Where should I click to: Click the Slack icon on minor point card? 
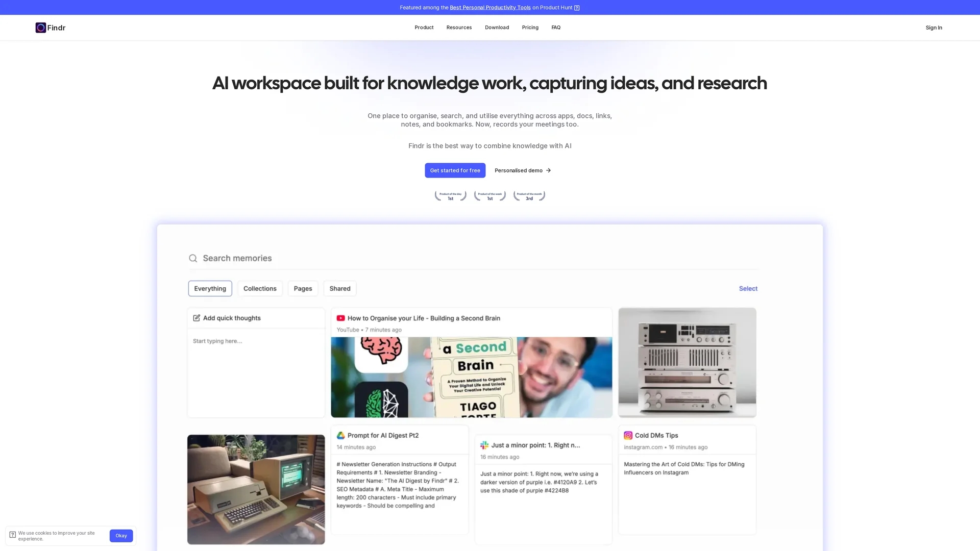pyautogui.click(x=484, y=445)
